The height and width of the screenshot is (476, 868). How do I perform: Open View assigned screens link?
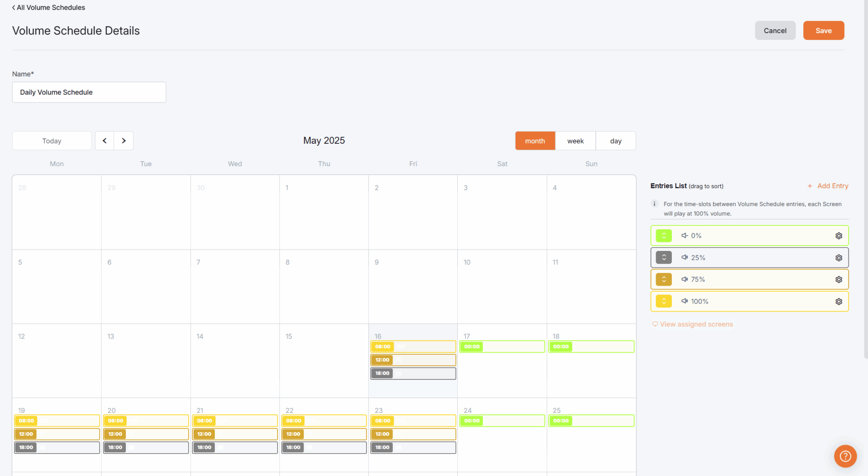click(x=693, y=324)
